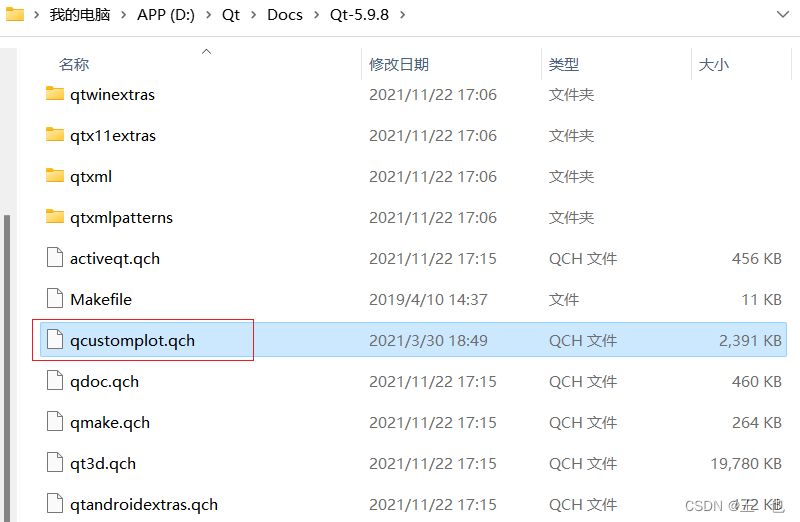Screen dimensions: 800x522
Task: Select the qtwinextras folder name
Action: click(112, 95)
